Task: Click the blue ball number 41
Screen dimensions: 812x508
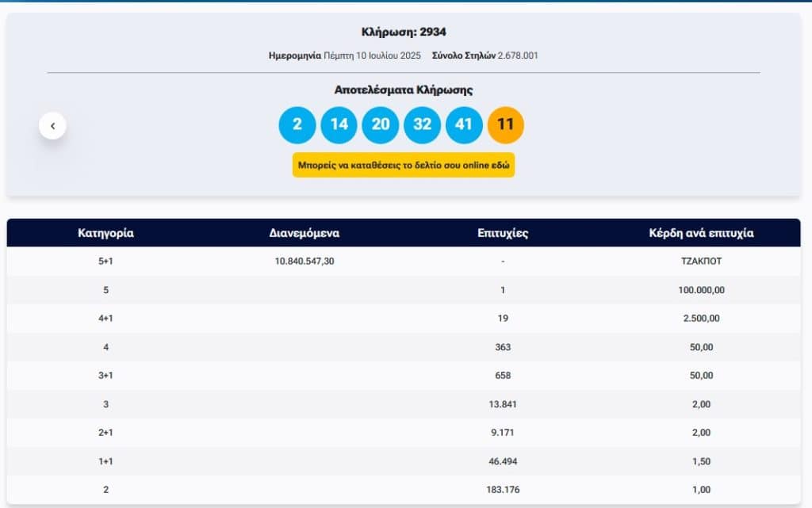Action: 464,125
